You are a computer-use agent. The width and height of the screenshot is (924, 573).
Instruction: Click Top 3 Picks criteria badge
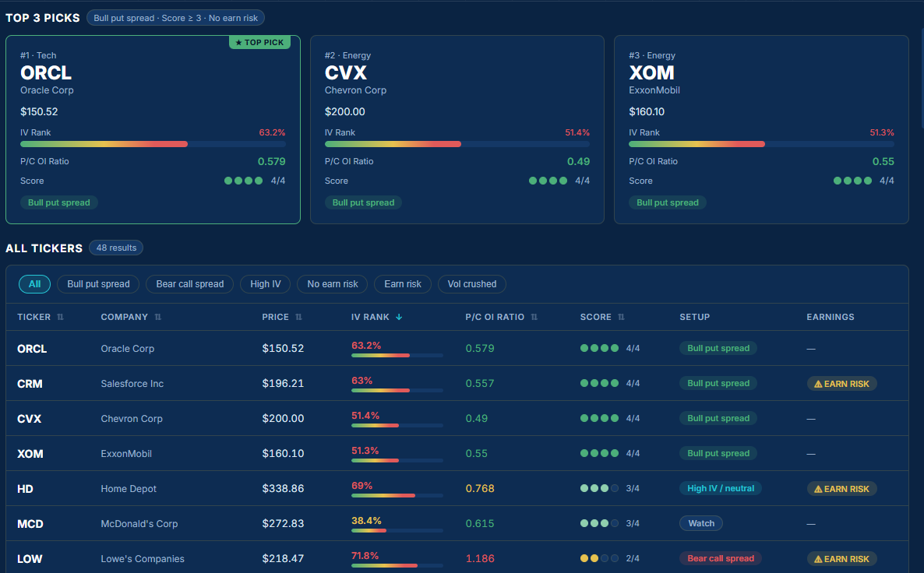[175, 18]
